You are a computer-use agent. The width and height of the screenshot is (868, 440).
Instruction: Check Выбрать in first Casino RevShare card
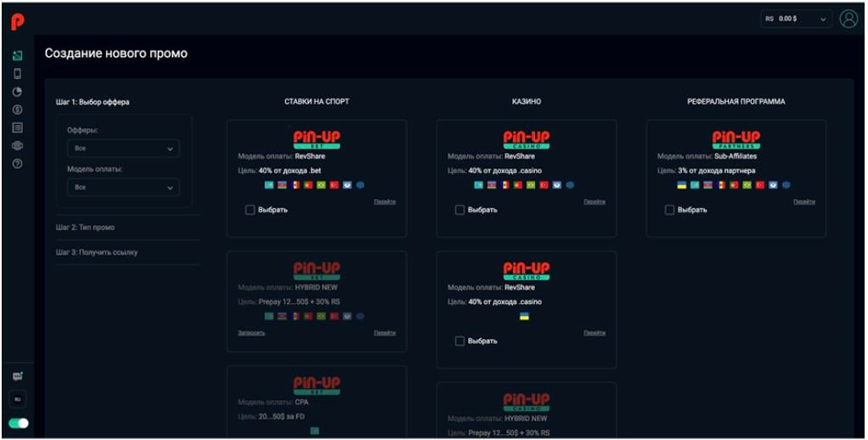[459, 210]
